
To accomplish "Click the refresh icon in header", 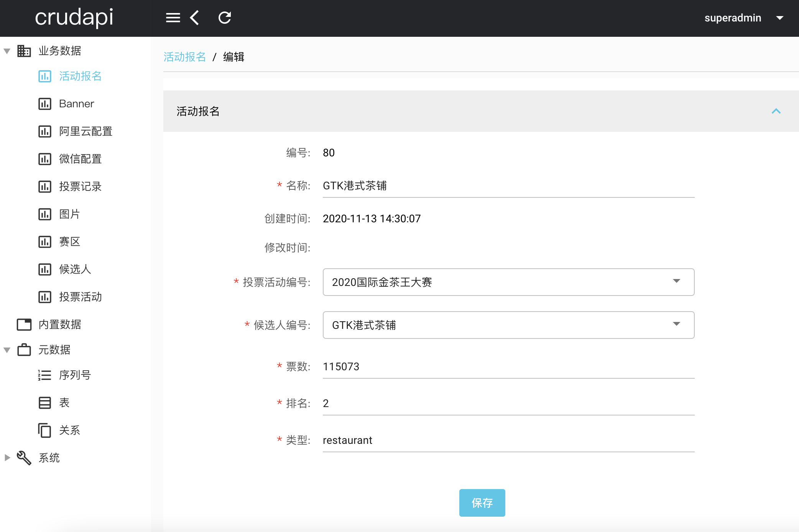I will pos(225,18).
